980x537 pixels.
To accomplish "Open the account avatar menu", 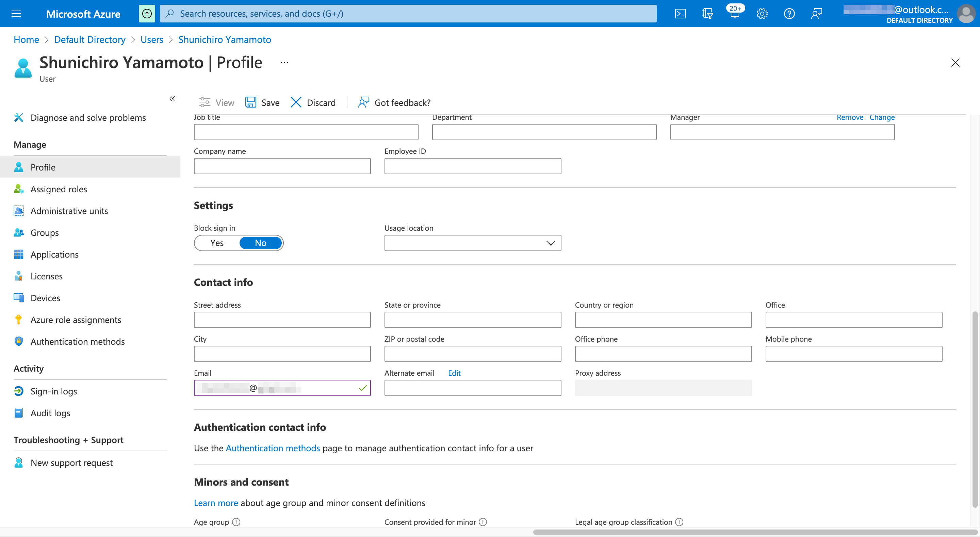I will point(966,14).
